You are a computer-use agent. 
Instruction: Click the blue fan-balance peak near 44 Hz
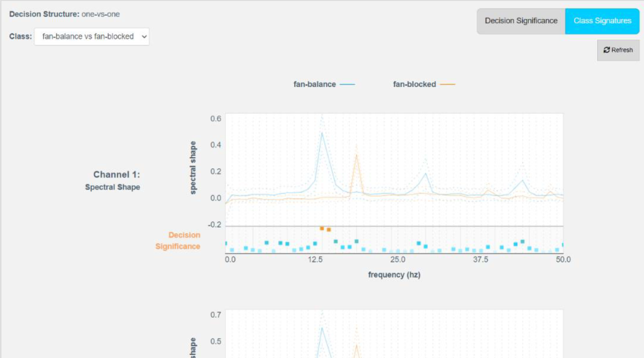[523, 181]
